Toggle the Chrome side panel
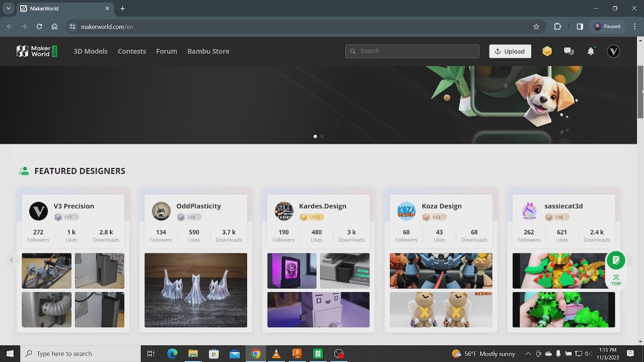 (580, 27)
